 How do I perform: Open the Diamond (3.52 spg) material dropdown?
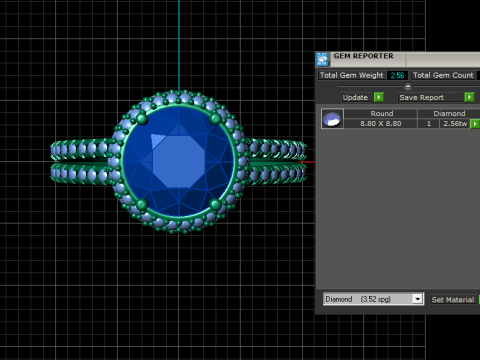(x=417, y=299)
